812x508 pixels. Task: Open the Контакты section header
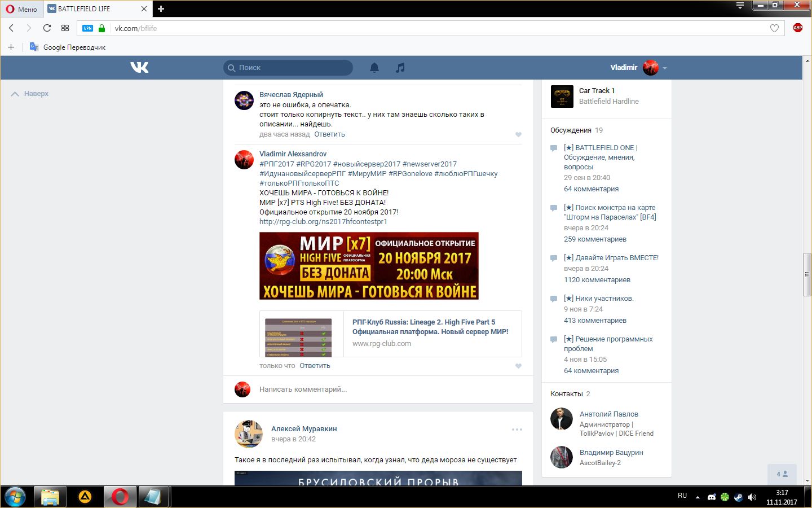point(566,394)
